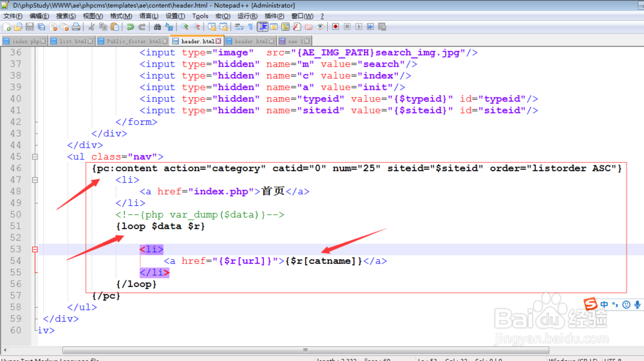Open the 语言(L) menu
The image size is (644, 361).
pos(149,16)
